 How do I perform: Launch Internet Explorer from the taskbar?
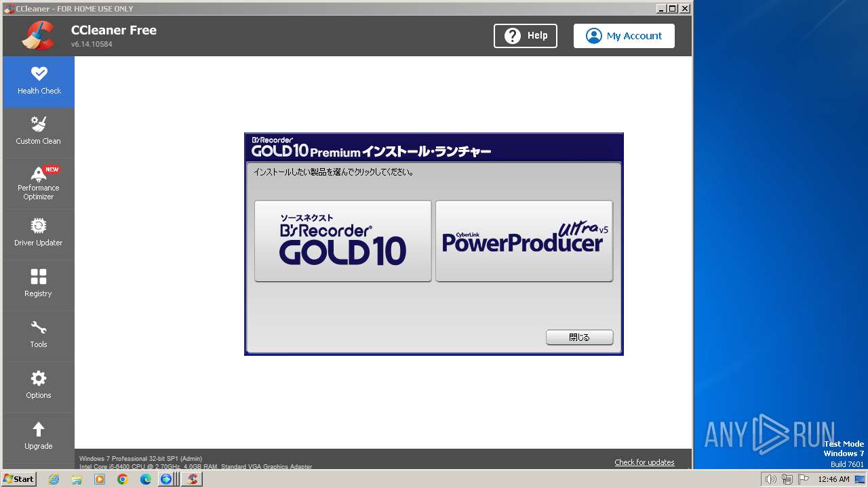pos(54,479)
